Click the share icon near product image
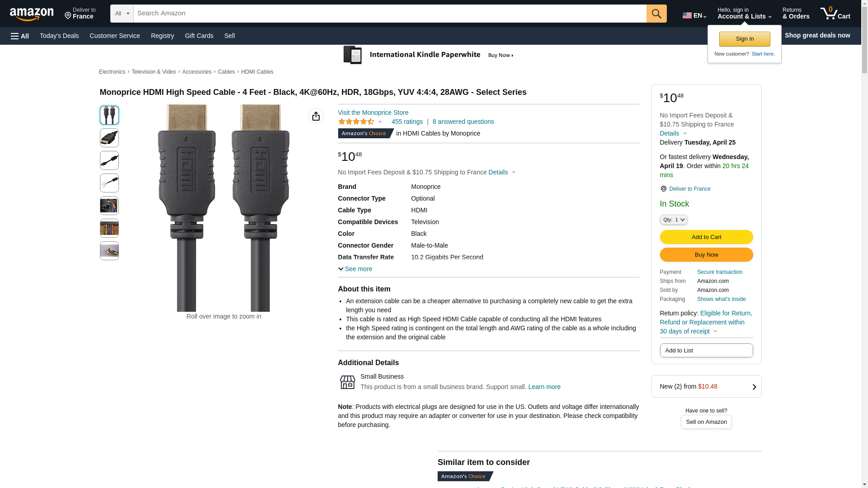 pos(316,116)
